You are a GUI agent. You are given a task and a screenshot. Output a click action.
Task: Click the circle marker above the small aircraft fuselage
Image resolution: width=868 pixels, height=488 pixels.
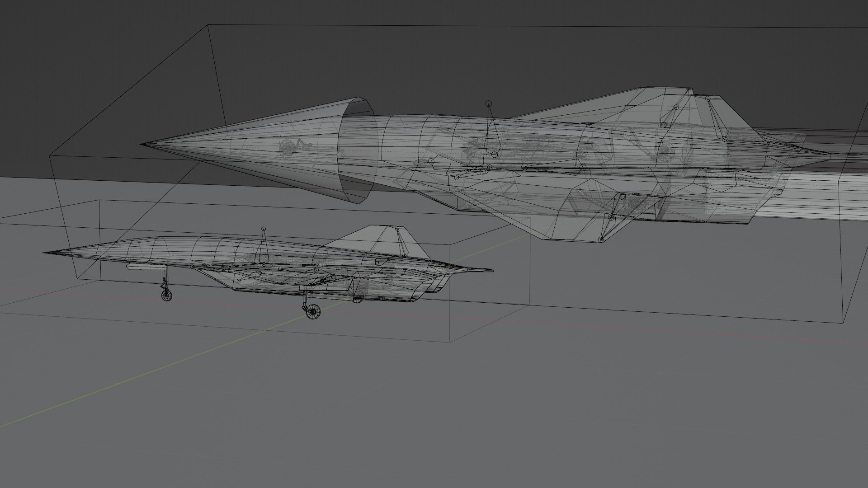[264, 229]
